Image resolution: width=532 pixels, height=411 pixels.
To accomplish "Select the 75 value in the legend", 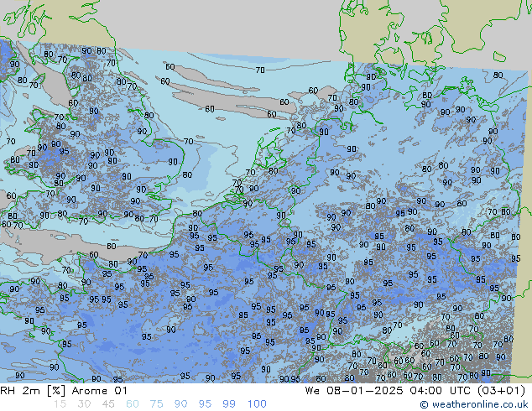I will pos(156,404).
